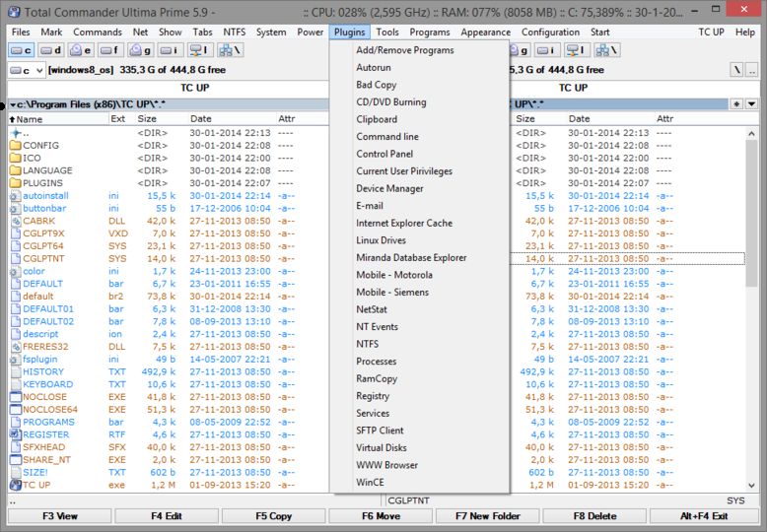Open directory history arrow in right panel
The width and height of the screenshot is (767, 532).
click(x=752, y=104)
